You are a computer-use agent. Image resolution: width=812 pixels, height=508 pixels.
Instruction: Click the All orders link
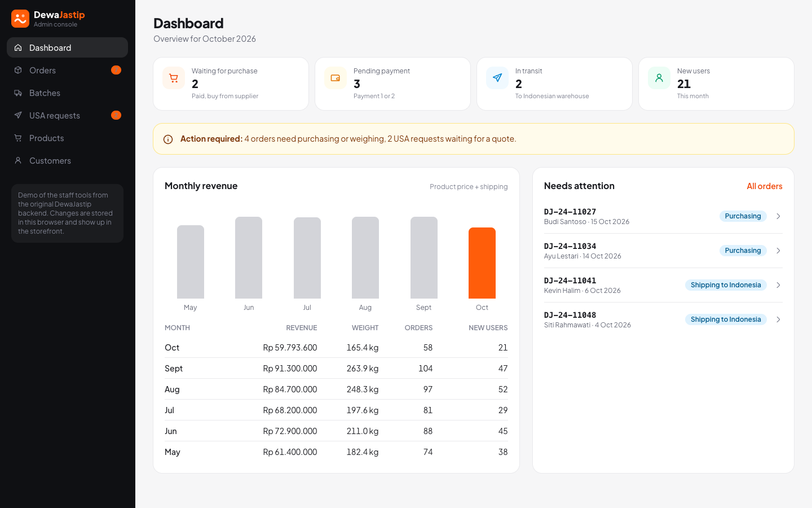(764, 186)
